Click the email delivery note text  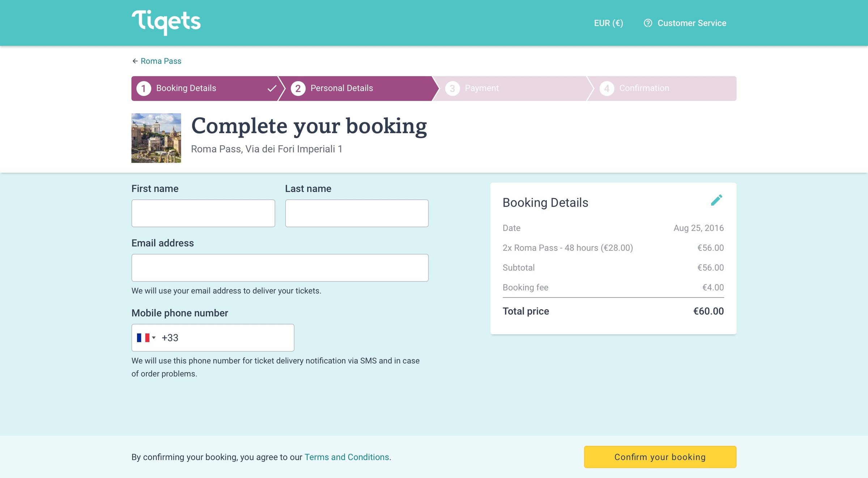tap(226, 291)
